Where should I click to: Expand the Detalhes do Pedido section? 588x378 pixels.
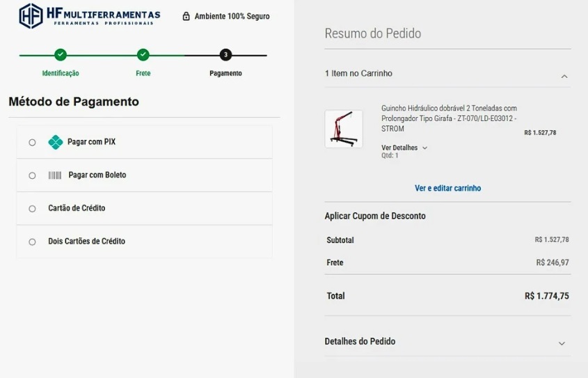click(562, 343)
